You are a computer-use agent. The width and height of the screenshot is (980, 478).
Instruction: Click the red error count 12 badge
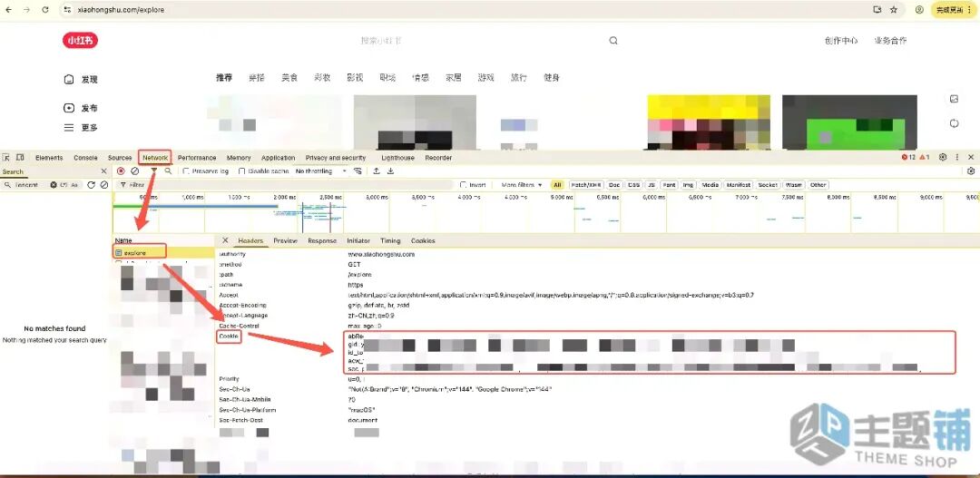908,158
